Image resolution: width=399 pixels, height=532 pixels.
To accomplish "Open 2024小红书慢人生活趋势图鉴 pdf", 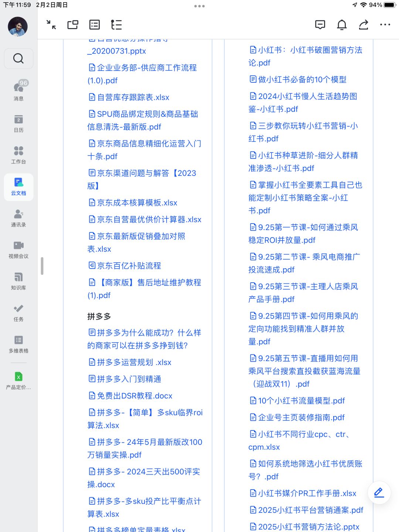I will (303, 103).
